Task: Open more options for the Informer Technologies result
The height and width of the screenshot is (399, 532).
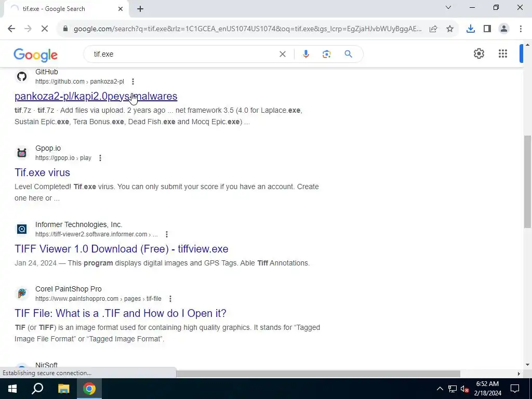Action: [x=167, y=234]
